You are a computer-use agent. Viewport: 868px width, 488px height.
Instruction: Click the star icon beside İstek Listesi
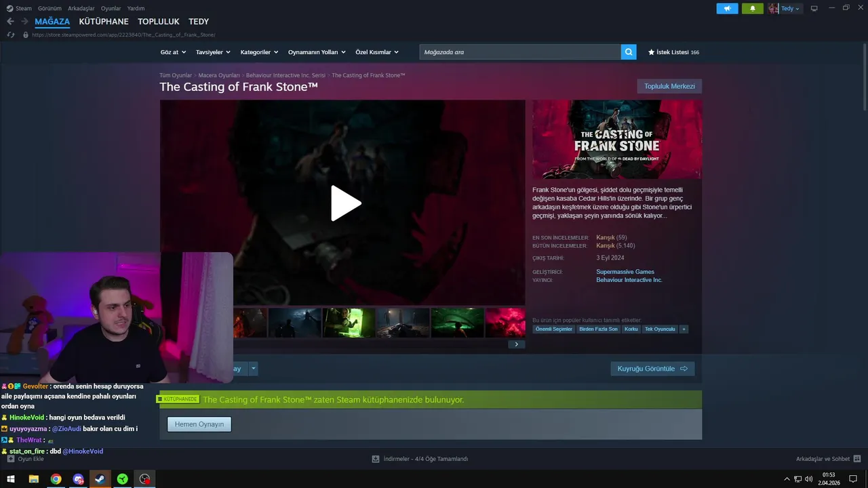coord(651,52)
